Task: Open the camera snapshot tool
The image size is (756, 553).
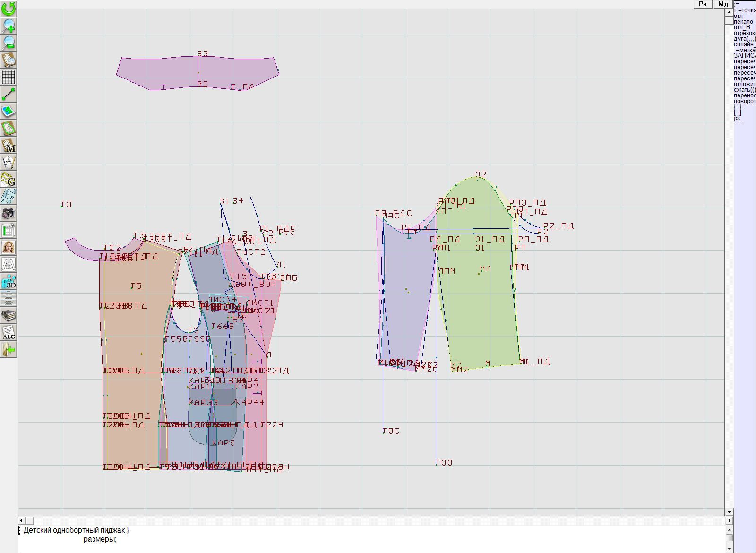Action: [9, 213]
